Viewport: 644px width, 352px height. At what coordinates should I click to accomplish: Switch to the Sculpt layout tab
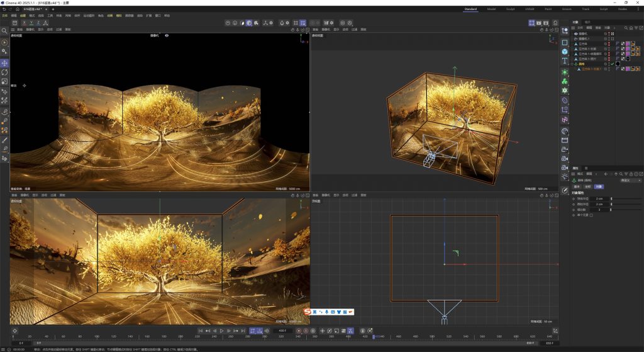510,9
